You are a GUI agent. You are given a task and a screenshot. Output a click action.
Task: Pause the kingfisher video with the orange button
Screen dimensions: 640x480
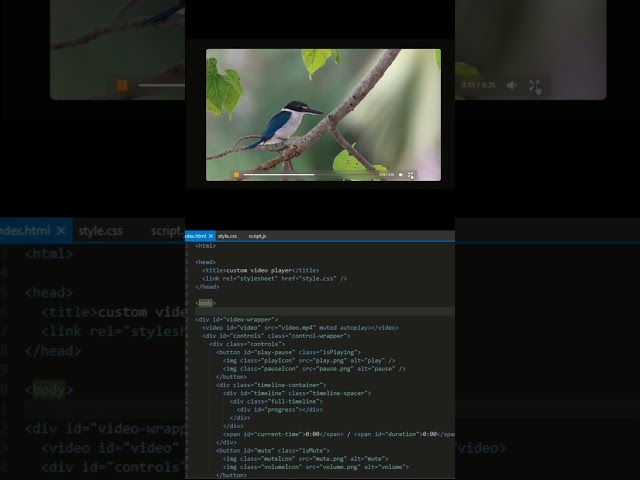(236, 175)
